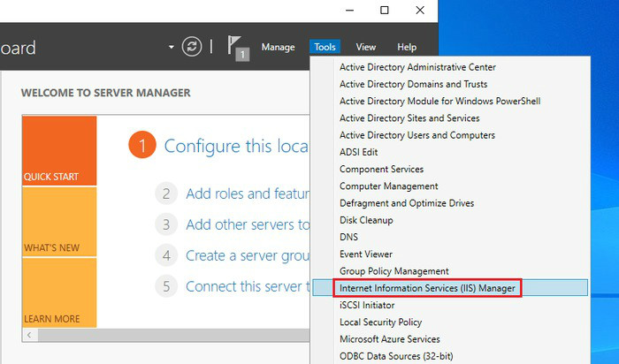Open Event Viewer from Tools

[366, 254]
